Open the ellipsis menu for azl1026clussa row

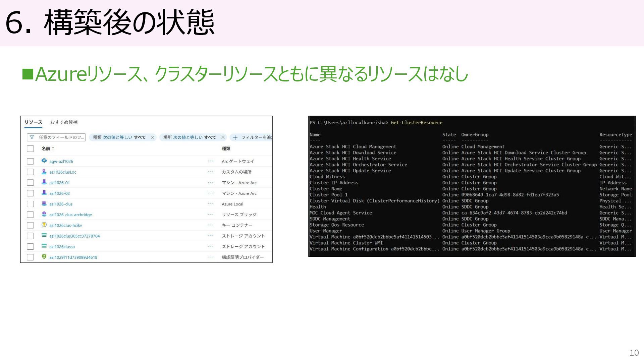[x=210, y=246]
